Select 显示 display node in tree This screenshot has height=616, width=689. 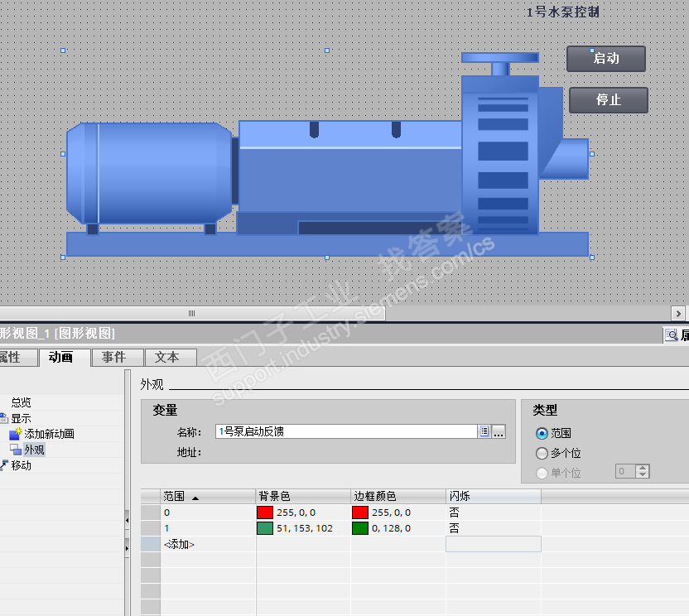[x=21, y=418]
